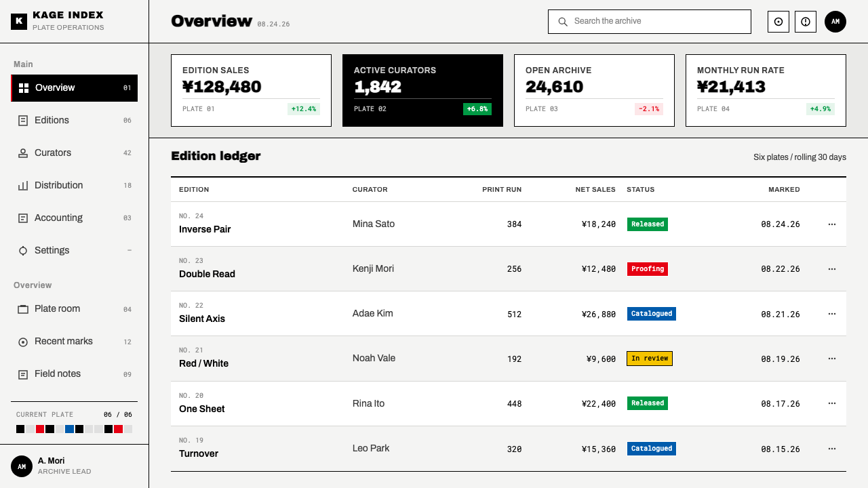The image size is (868, 488).
Task: Open Field notes in the sidebar
Action: 75,374
